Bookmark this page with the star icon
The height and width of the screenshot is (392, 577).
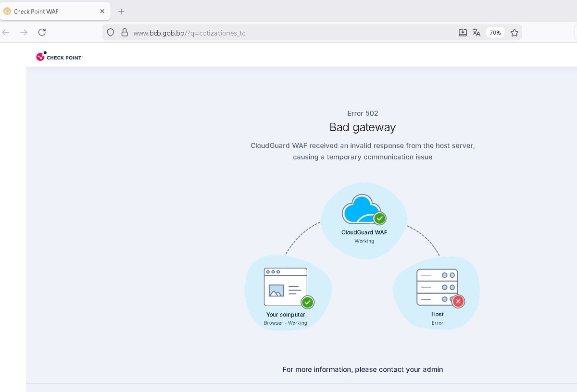(x=514, y=32)
